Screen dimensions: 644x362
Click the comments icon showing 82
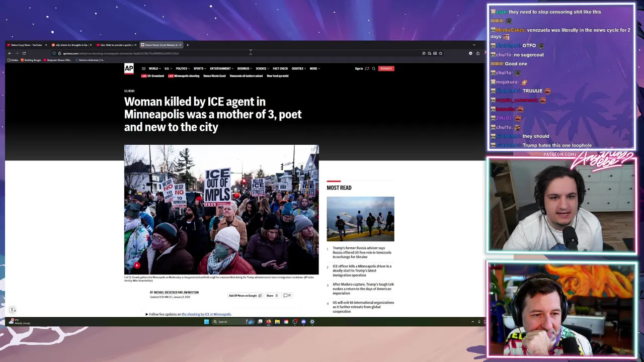[x=287, y=296]
